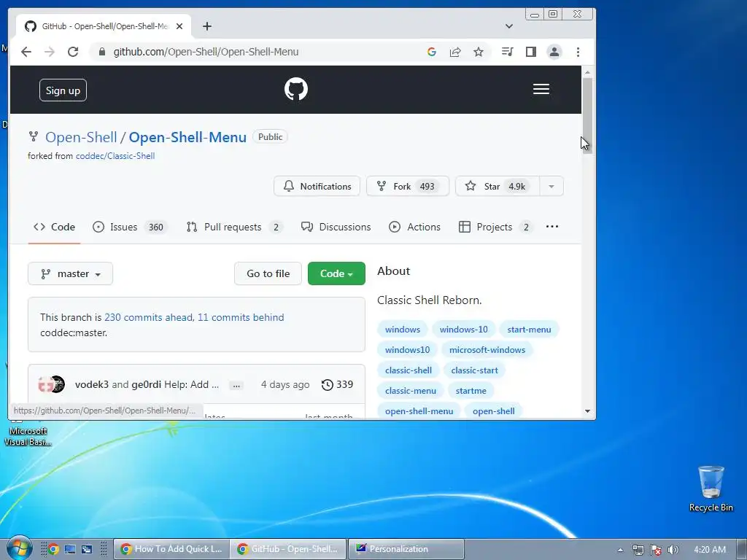
Task: Click the browser forward arrow
Action: (50, 52)
